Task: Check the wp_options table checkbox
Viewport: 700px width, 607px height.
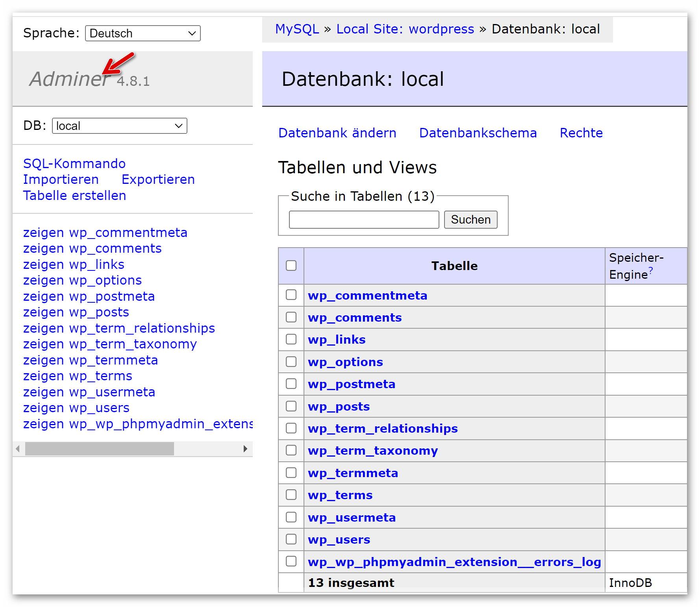Action: [x=291, y=362]
